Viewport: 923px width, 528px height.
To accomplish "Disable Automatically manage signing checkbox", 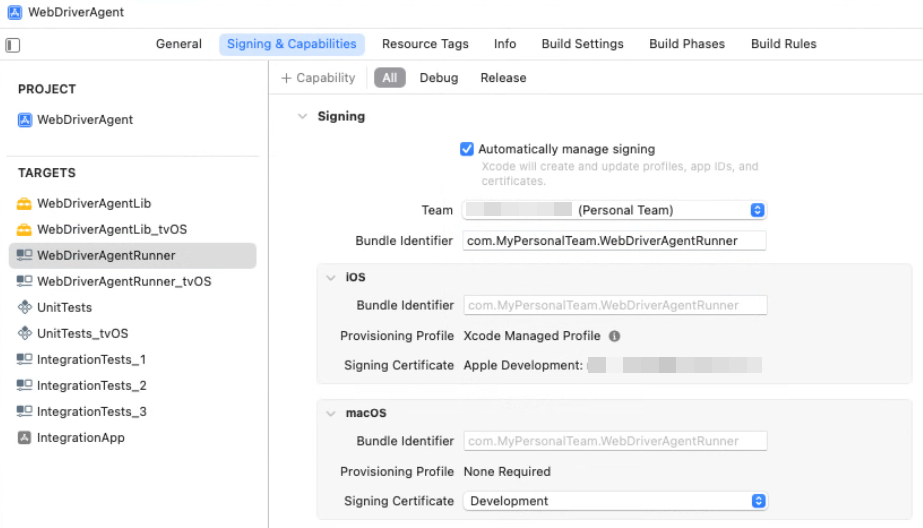I will [x=466, y=149].
